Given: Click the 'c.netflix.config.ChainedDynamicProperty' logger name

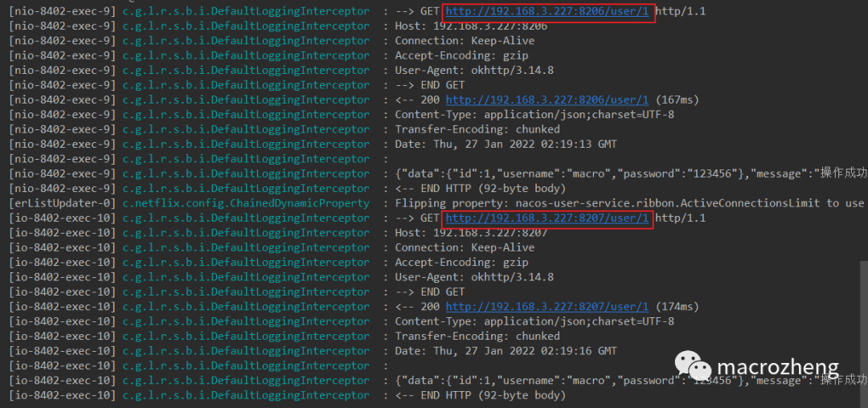Looking at the screenshot, I should pyautogui.click(x=246, y=203).
